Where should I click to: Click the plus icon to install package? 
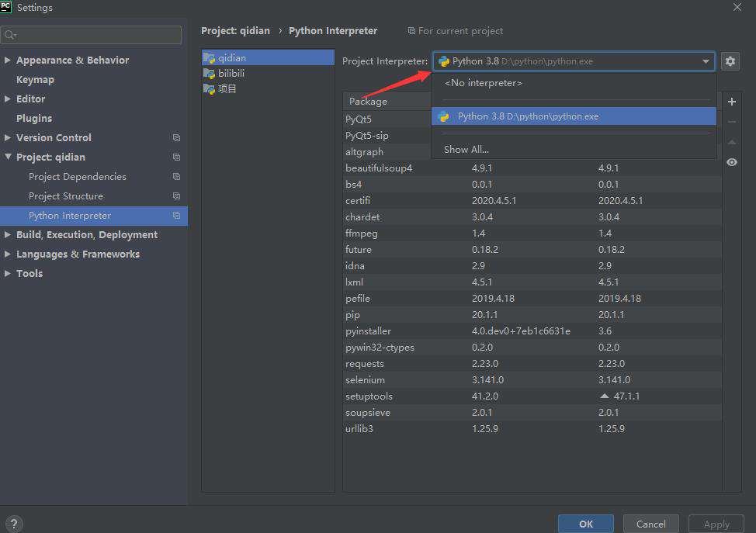731,102
